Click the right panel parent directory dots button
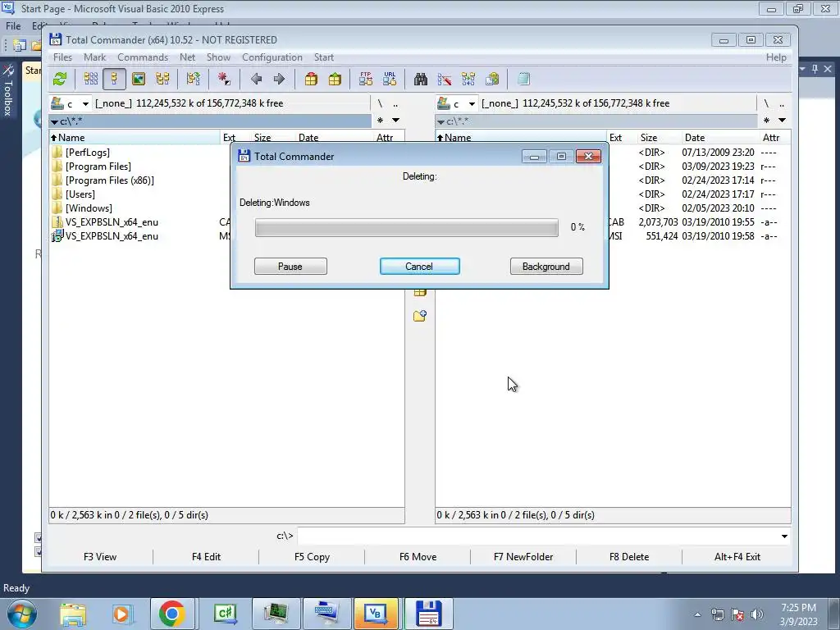The width and height of the screenshot is (840, 630). point(782,103)
